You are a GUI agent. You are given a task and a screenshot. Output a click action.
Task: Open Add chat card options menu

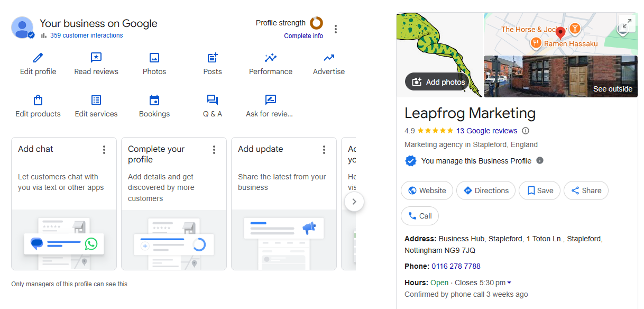click(x=104, y=150)
